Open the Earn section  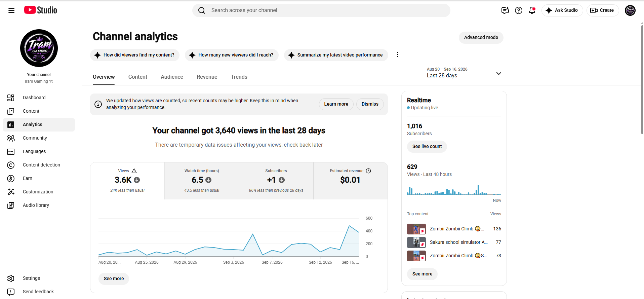click(39, 178)
